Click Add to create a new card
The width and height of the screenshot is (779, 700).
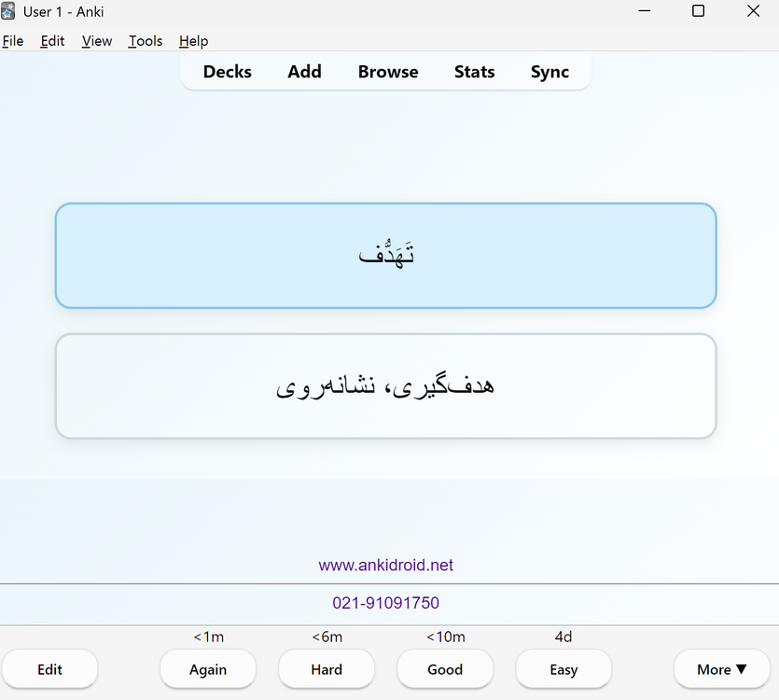[304, 72]
